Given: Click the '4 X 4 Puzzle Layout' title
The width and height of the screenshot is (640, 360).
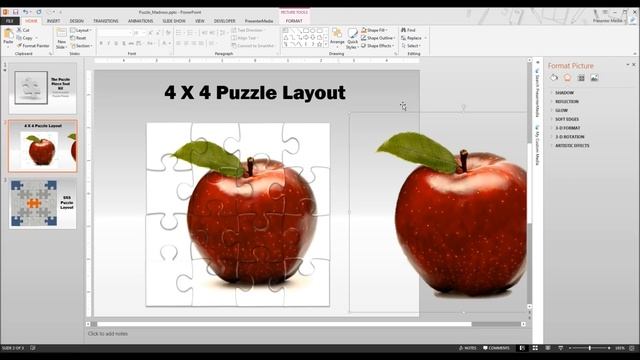Looking at the screenshot, I should (255, 93).
